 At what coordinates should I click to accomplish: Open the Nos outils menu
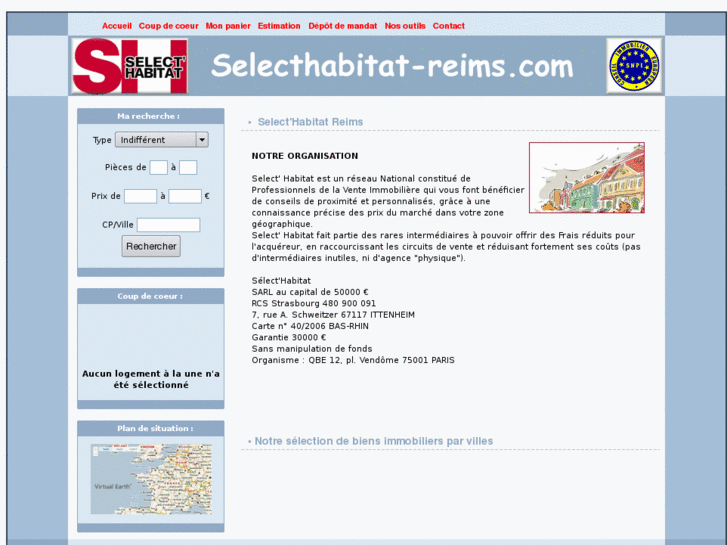tap(405, 26)
